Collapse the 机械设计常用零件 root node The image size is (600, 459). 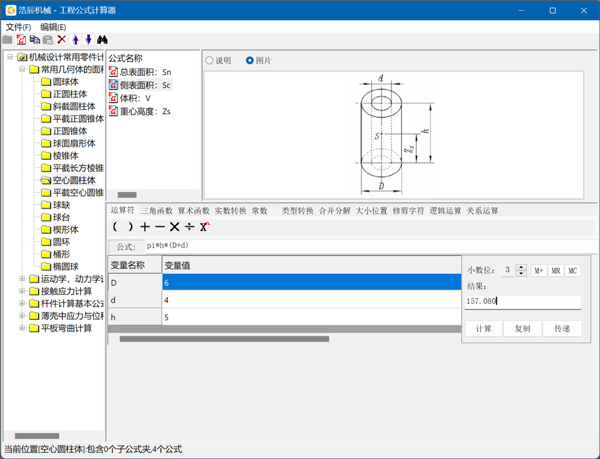(10, 57)
